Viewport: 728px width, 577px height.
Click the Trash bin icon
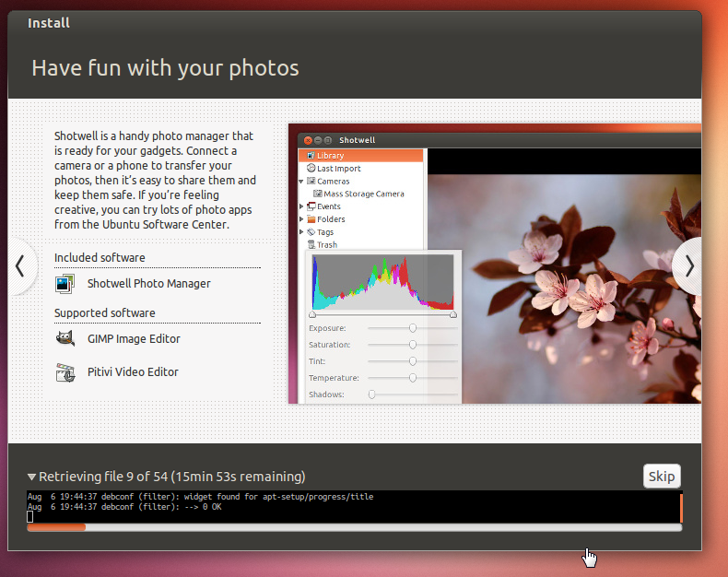[x=311, y=244]
